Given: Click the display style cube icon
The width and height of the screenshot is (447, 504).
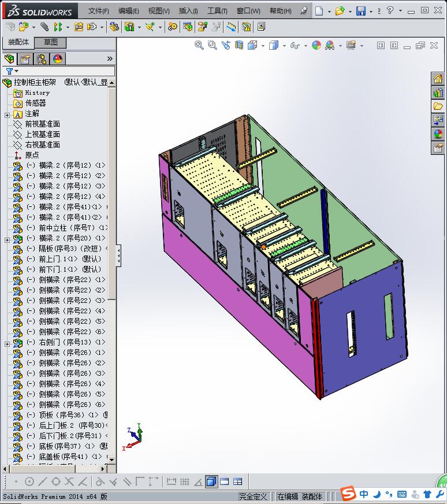Looking at the screenshot, I should tap(274, 45).
